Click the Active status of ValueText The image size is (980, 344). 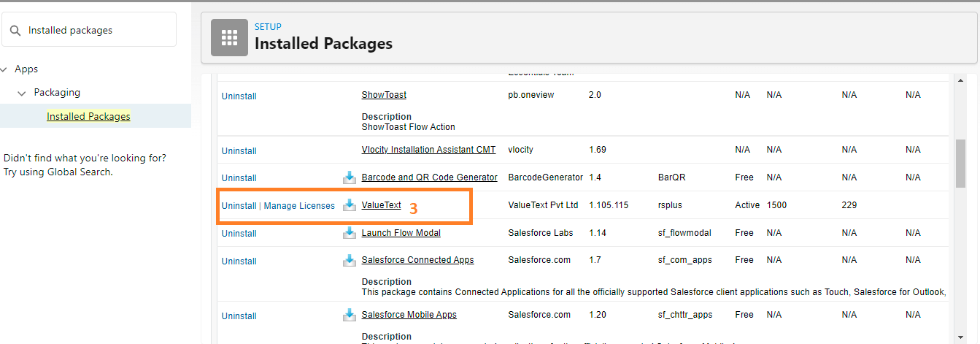(747, 205)
